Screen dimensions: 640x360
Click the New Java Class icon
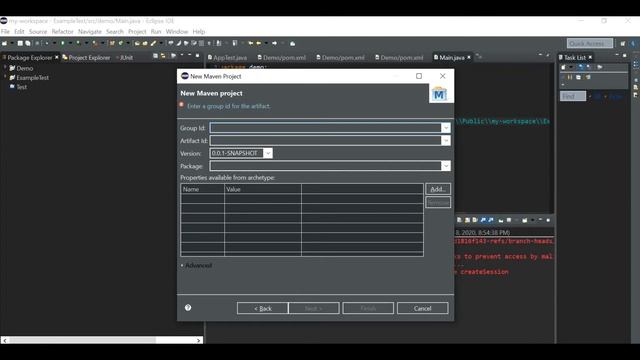(x=121, y=43)
